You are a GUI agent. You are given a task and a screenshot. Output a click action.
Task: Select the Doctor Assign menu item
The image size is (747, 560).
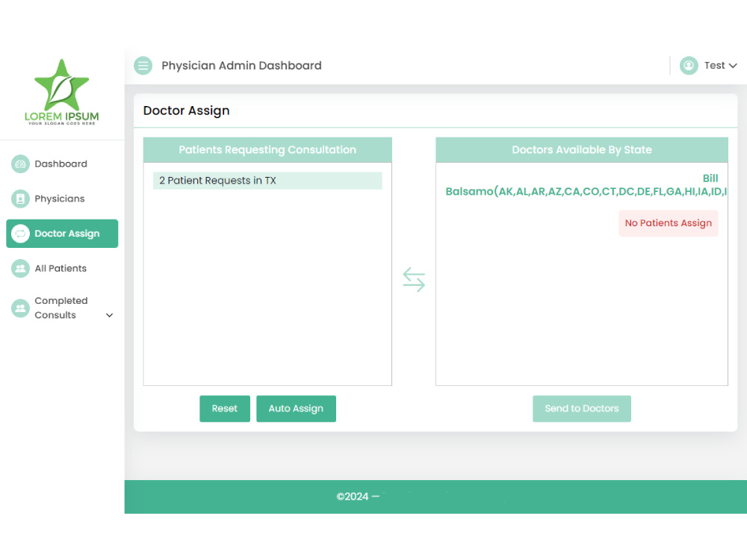pos(62,233)
